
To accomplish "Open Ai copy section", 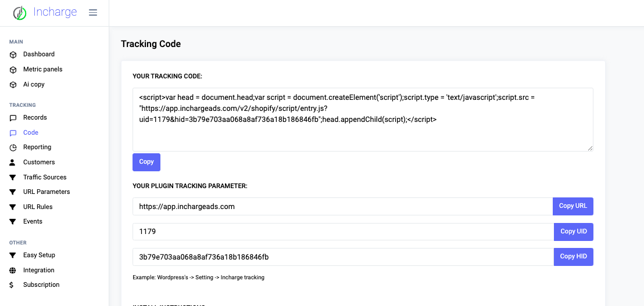I will pos(34,85).
